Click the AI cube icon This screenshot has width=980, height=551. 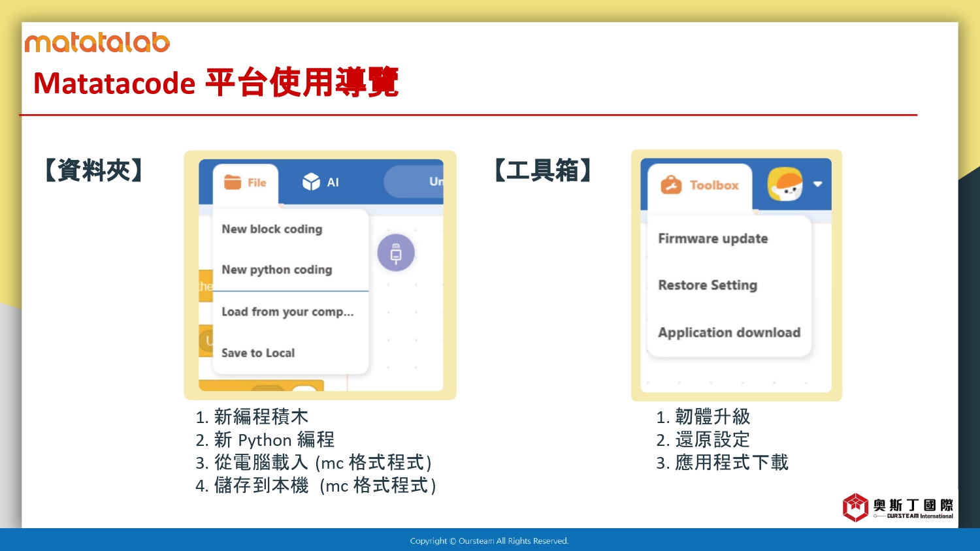(x=311, y=182)
